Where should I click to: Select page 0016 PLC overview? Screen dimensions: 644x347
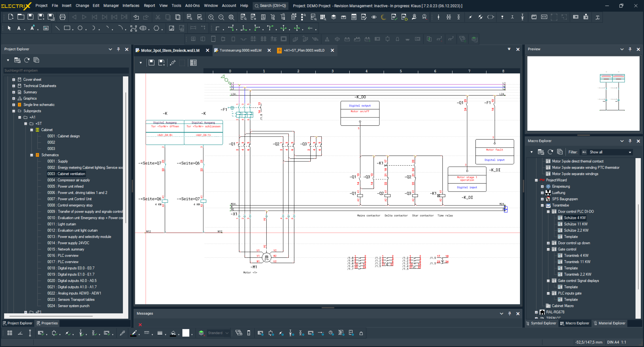point(63,255)
